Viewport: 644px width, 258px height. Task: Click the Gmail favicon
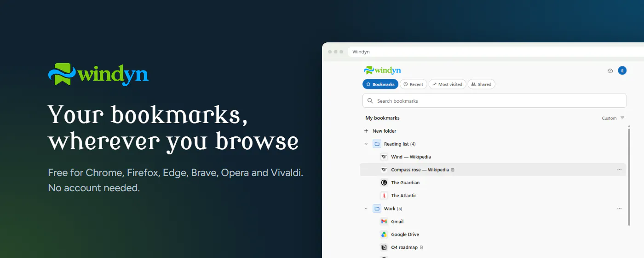(x=384, y=222)
